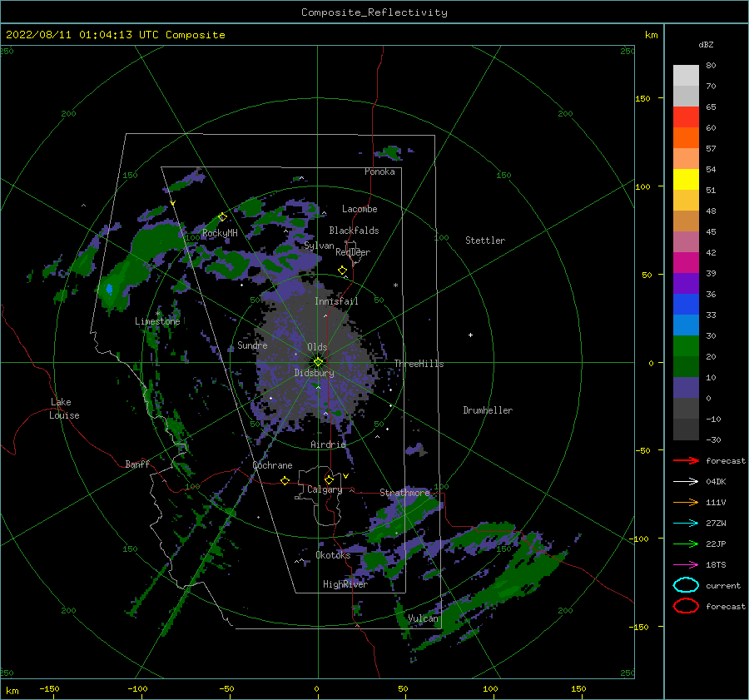
Task: Click the Didsbury town label
Action: [x=314, y=373]
